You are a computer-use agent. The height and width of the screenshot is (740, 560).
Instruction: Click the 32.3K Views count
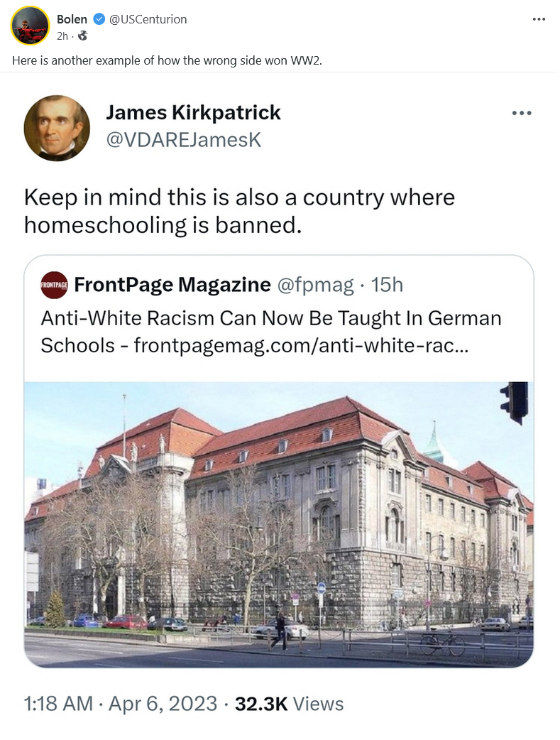coord(289,704)
